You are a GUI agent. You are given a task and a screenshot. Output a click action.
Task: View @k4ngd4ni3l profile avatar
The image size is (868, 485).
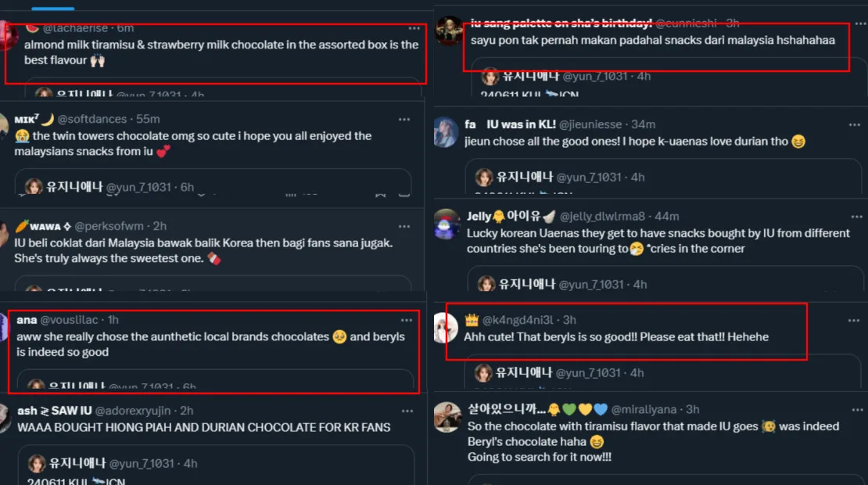coord(446,327)
